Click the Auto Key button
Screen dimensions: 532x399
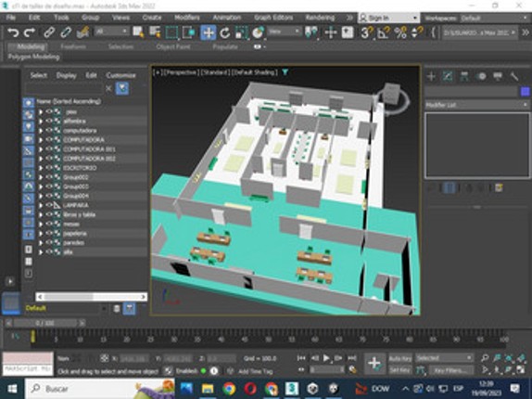click(399, 358)
